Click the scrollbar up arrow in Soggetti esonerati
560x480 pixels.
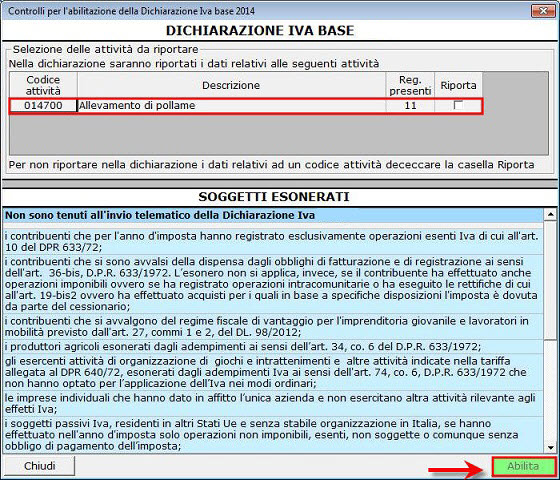point(550,215)
